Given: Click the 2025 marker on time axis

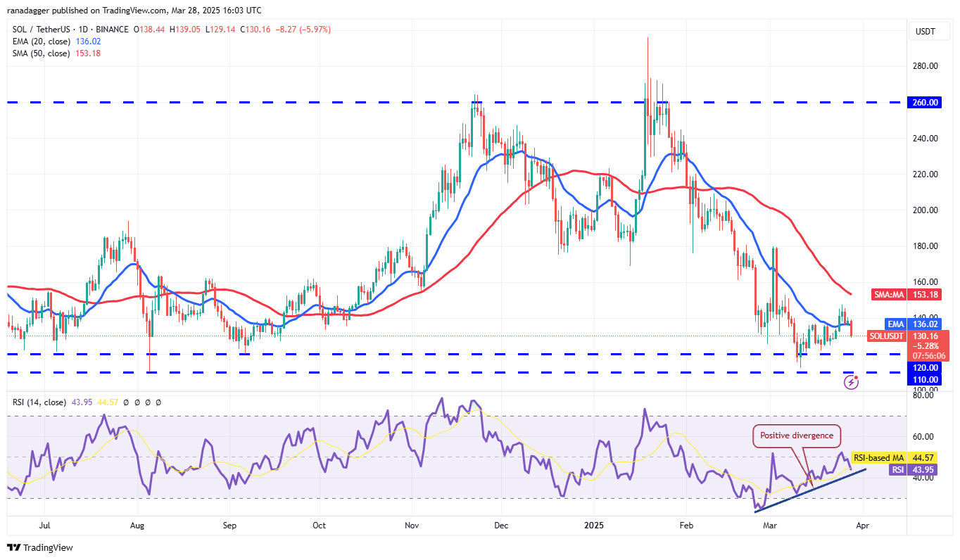Looking at the screenshot, I should pyautogui.click(x=593, y=525).
